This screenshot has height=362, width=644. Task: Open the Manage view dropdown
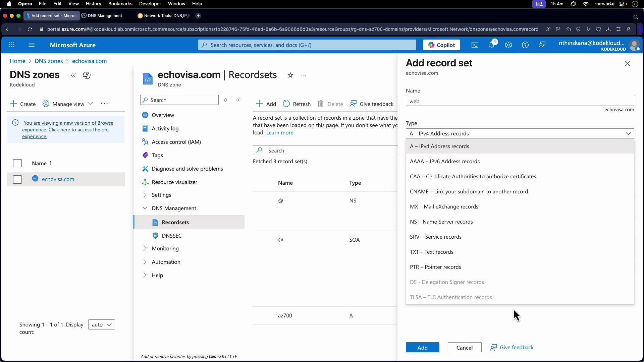click(x=67, y=104)
